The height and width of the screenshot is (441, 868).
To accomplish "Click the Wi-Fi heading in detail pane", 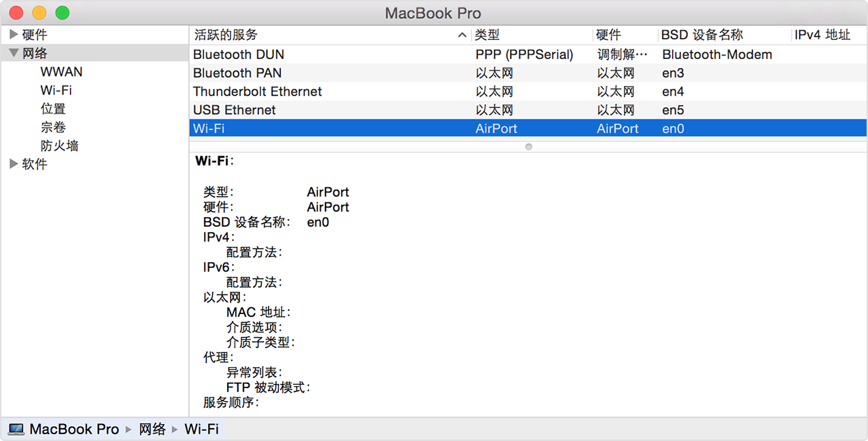I will pyautogui.click(x=214, y=161).
